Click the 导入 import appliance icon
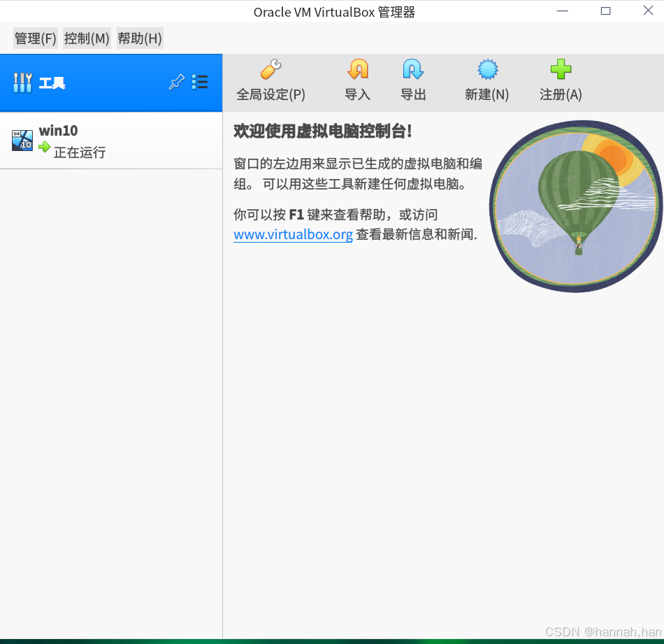Screen dimensions: 664x644 point(358,69)
